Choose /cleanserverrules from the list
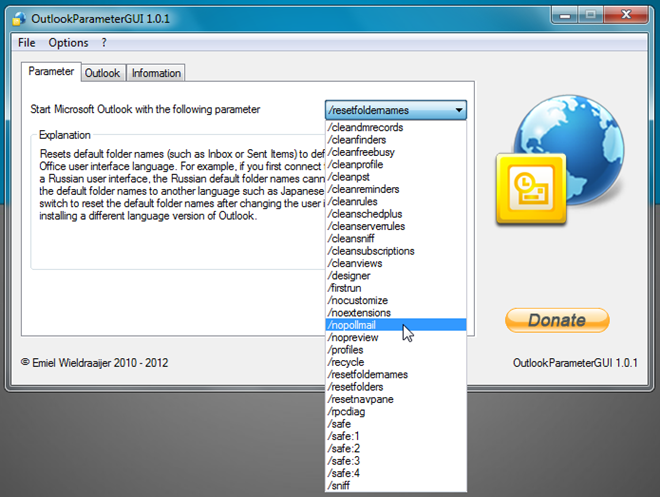Viewport: 660px width, 497px height. pyautogui.click(x=396, y=226)
